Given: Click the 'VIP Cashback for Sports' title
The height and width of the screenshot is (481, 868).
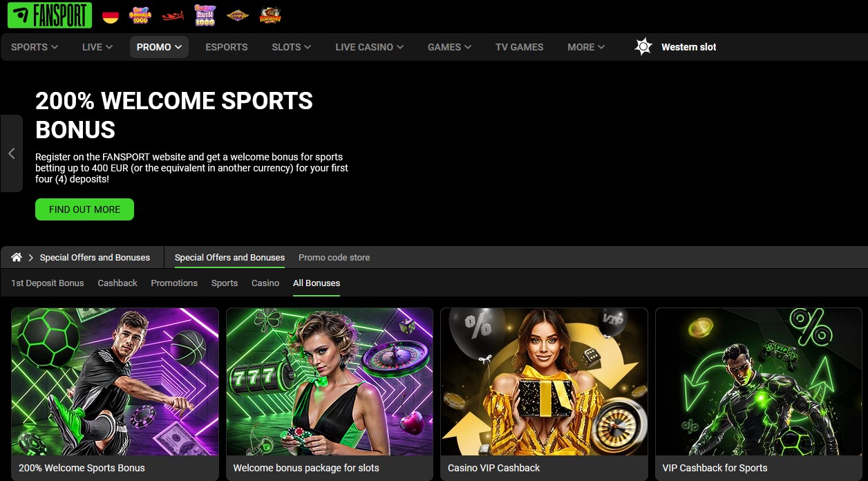Looking at the screenshot, I should click(x=715, y=468).
